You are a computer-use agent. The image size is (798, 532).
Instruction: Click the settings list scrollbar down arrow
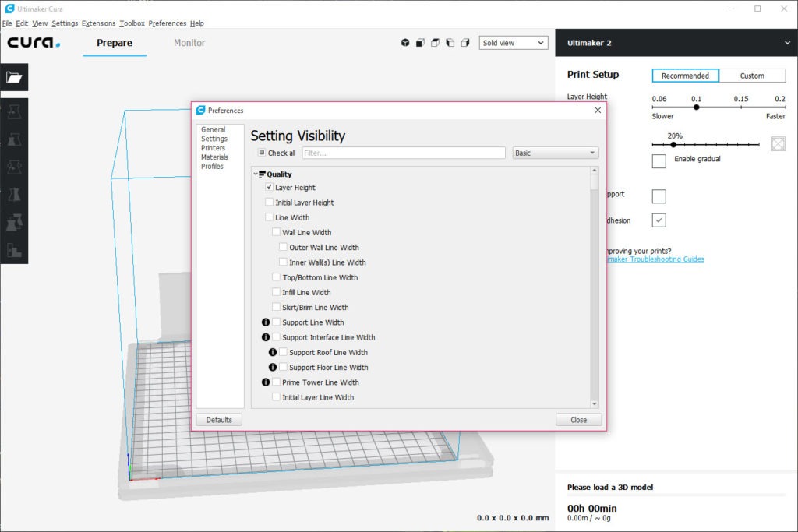595,403
